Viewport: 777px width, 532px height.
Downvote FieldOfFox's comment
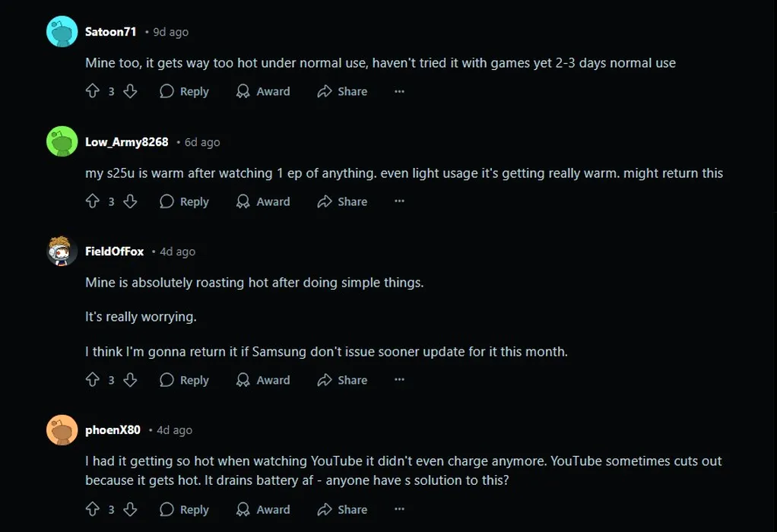point(130,380)
